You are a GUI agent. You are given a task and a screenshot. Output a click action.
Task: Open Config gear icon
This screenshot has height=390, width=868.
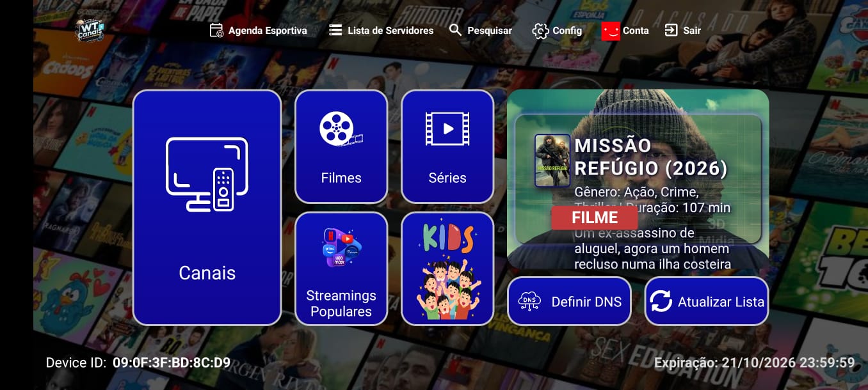pyautogui.click(x=540, y=31)
